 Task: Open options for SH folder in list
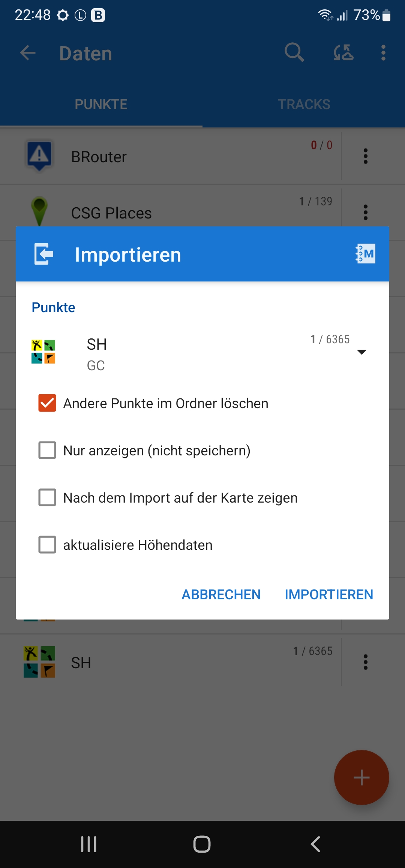point(365,662)
